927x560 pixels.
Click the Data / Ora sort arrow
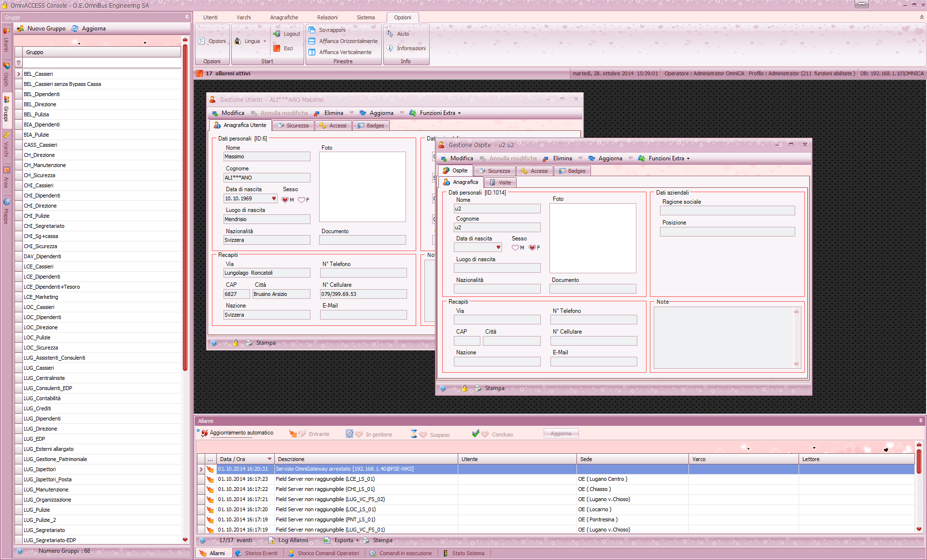269,459
